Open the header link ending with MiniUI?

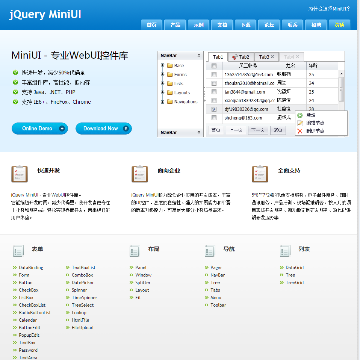329,9
